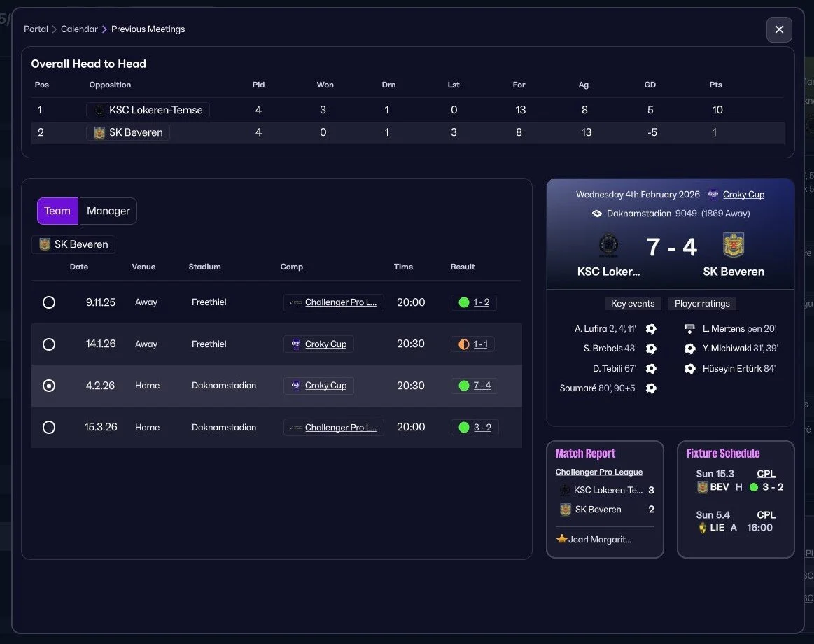Open Croky Cup link for 14.1.26 match
The image size is (814, 644).
pyautogui.click(x=325, y=344)
